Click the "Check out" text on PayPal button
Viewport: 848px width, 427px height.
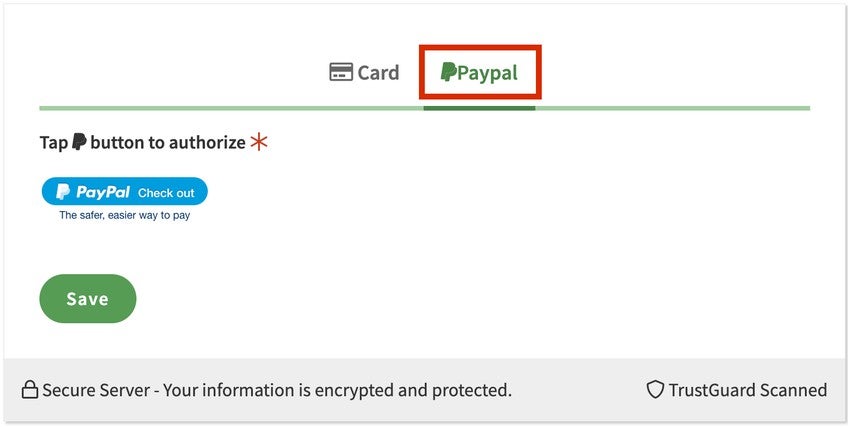click(166, 193)
